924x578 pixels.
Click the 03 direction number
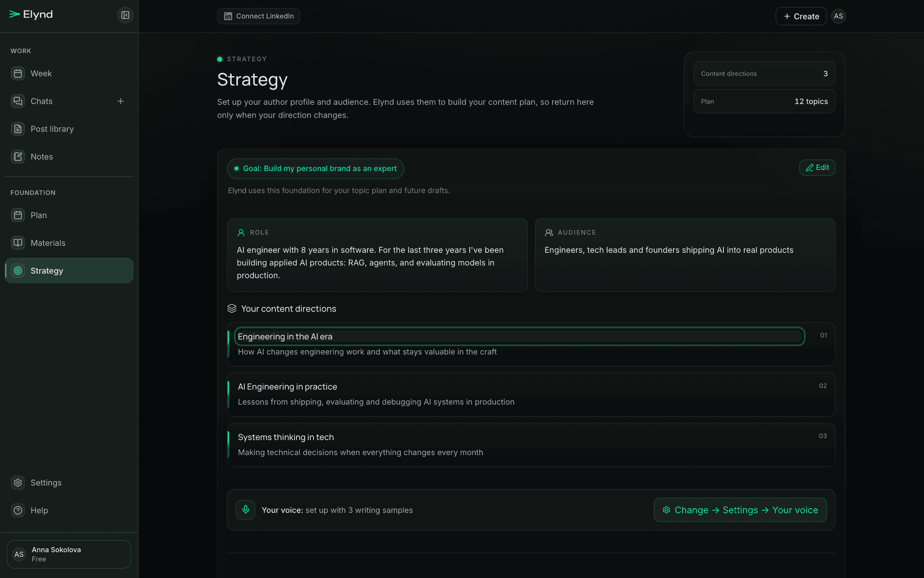(823, 436)
